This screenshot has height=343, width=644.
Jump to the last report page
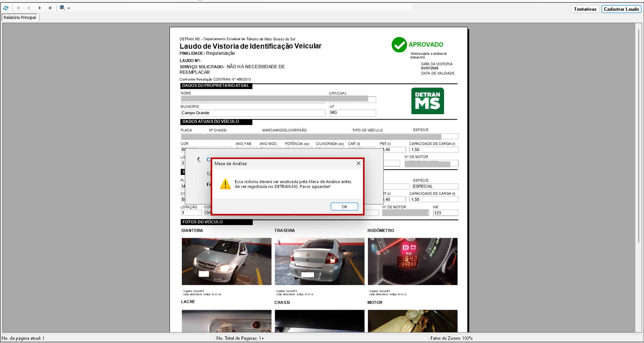[x=50, y=8]
